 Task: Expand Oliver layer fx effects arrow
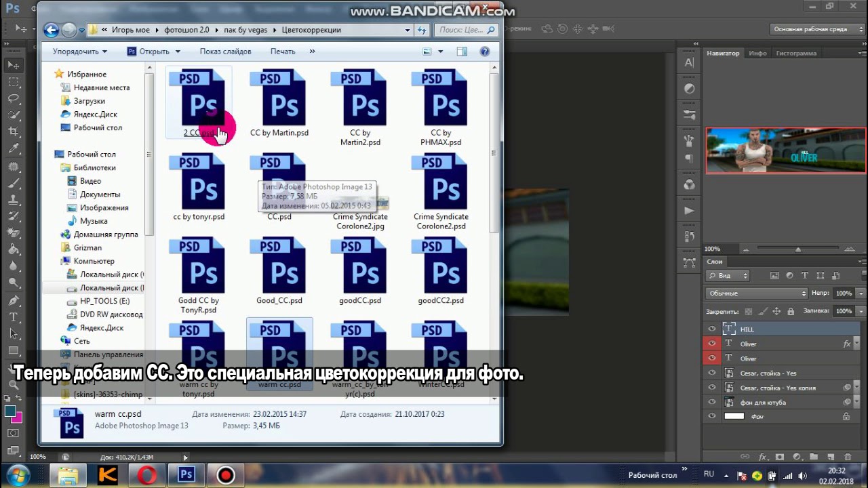click(856, 344)
